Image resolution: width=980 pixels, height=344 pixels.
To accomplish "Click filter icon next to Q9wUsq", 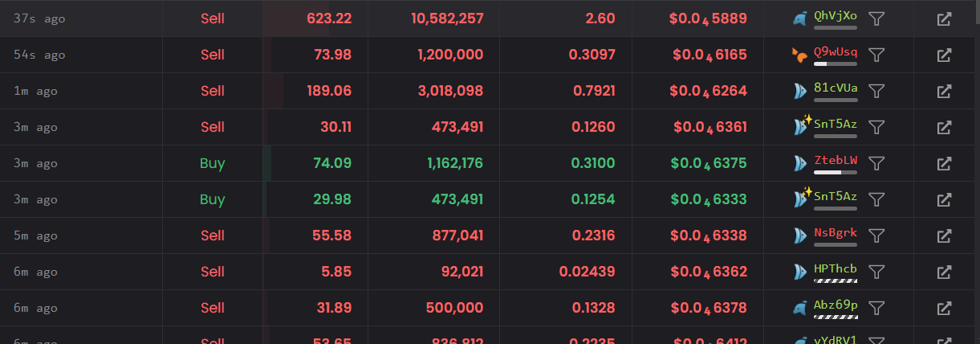I will 876,55.
